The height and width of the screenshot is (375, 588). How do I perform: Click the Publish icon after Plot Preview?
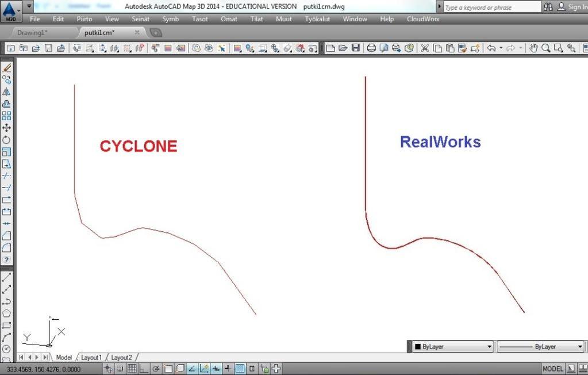pos(397,48)
